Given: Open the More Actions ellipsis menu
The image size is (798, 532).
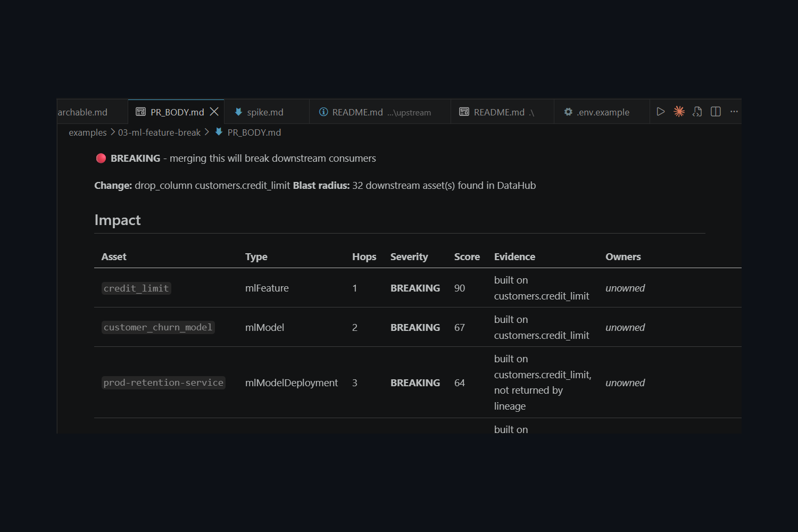Looking at the screenshot, I should click(734, 112).
